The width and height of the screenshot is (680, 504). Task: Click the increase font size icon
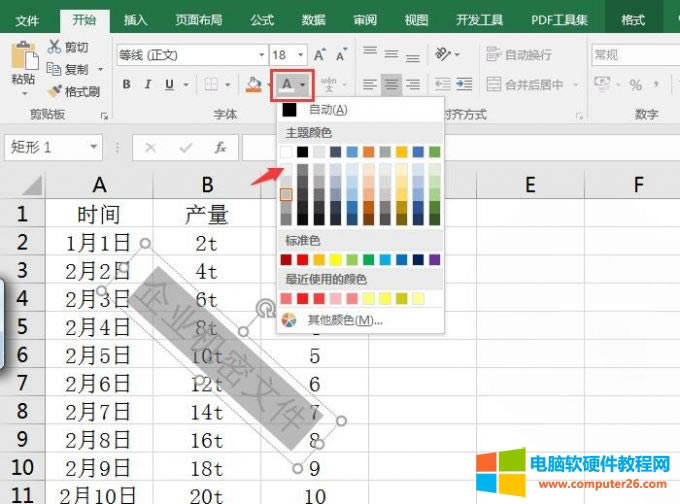pyautogui.click(x=319, y=55)
